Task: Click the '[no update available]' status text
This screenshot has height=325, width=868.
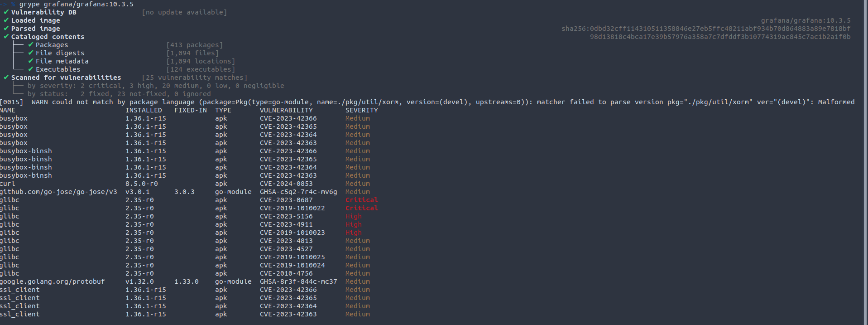Action: coord(184,12)
